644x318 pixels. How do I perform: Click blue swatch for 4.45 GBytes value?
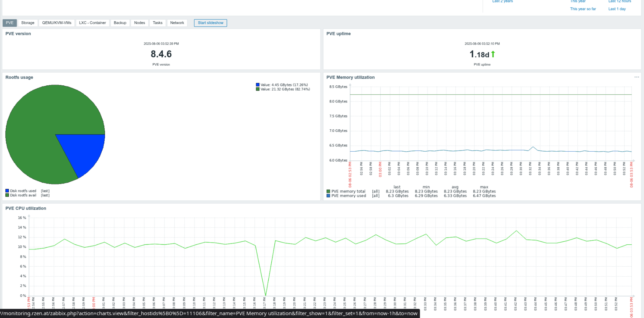pos(258,85)
